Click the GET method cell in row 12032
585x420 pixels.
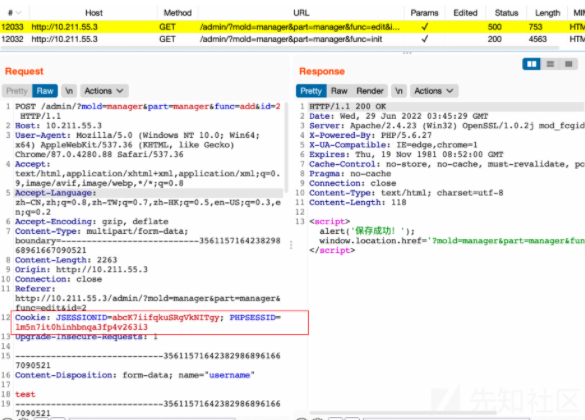(x=167, y=39)
